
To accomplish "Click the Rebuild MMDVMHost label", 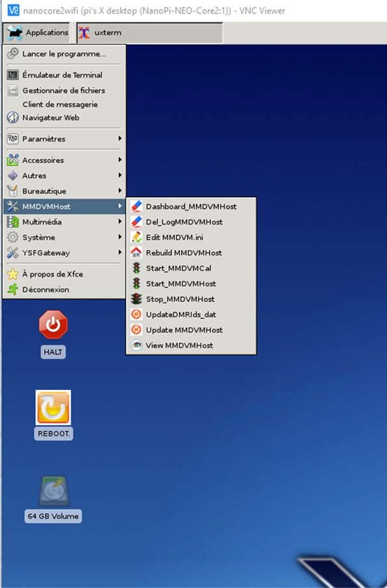I will [184, 252].
